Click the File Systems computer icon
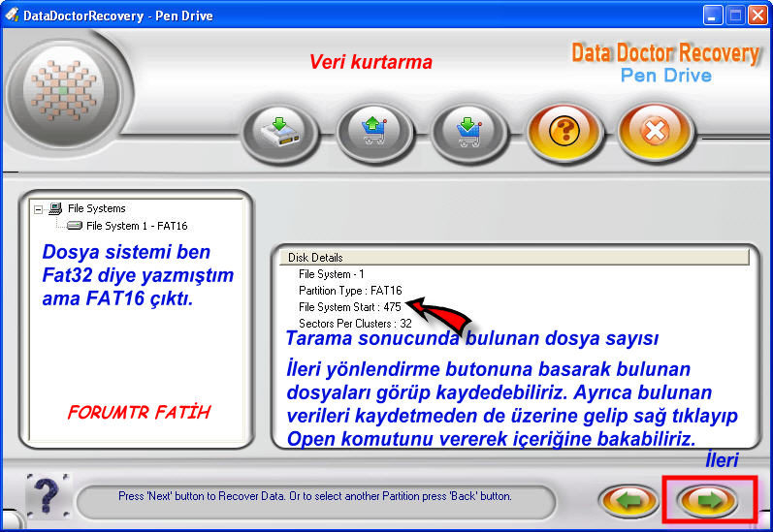 (55, 208)
